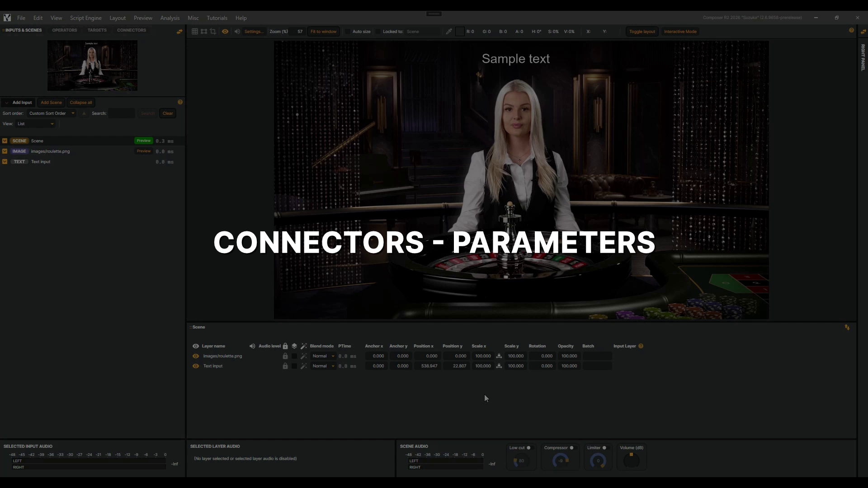Click the Interactive Mode button
The image size is (868, 488).
[680, 32]
